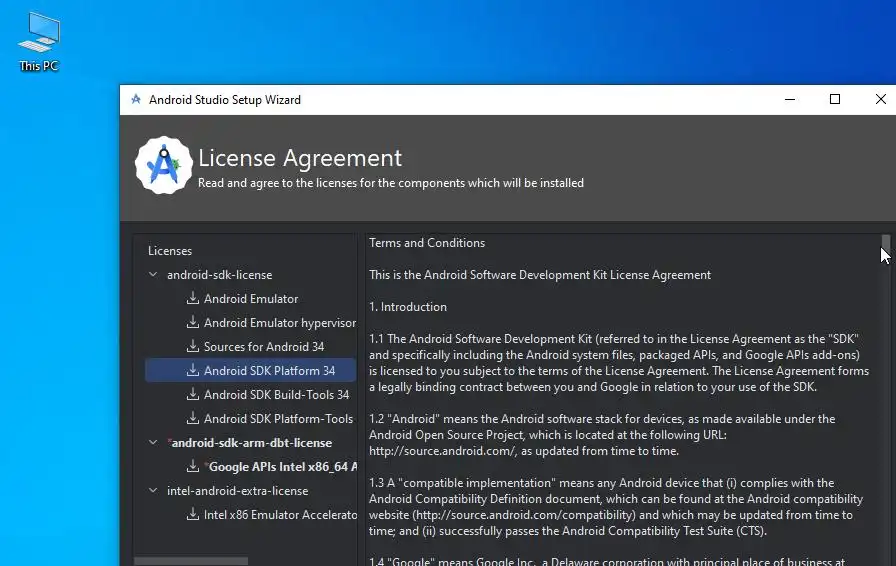Select Android Emulator in licenses tree
The image size is (896, 566).
251,298
